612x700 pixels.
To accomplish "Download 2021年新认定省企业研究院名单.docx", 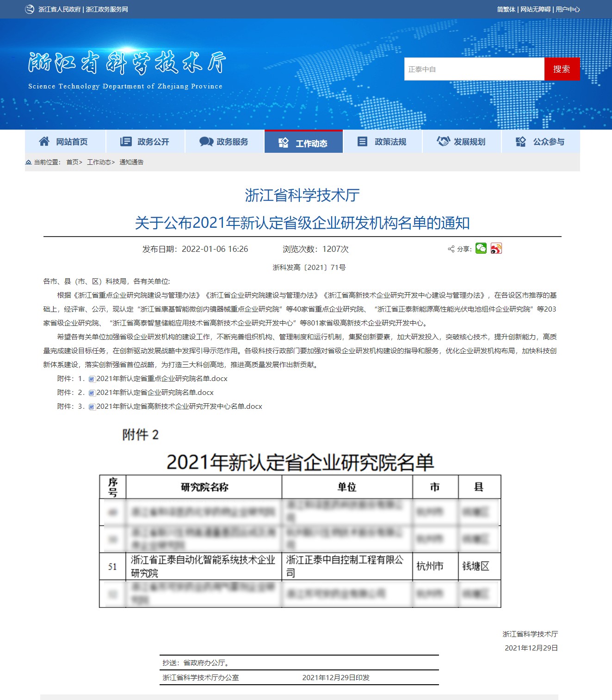I will click(155, 393).
